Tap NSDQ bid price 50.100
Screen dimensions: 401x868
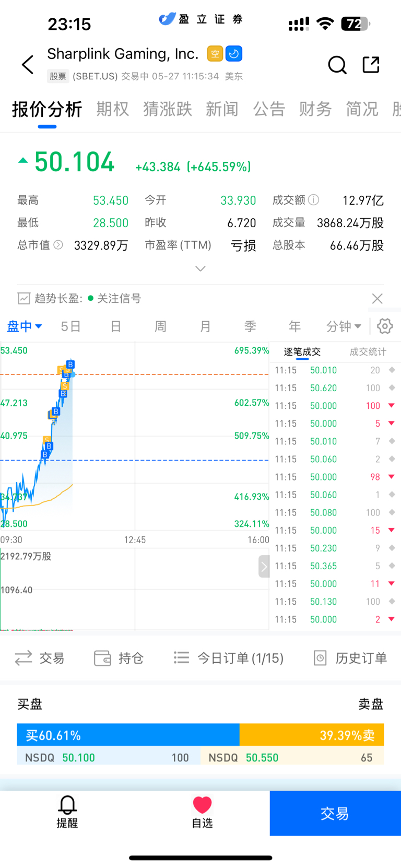pos(78,758)
